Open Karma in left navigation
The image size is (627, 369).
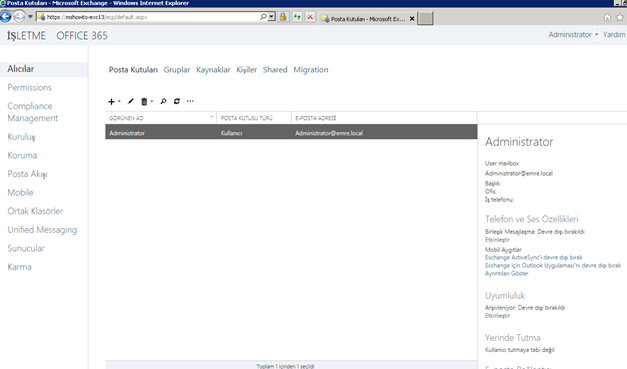point(20,267)
